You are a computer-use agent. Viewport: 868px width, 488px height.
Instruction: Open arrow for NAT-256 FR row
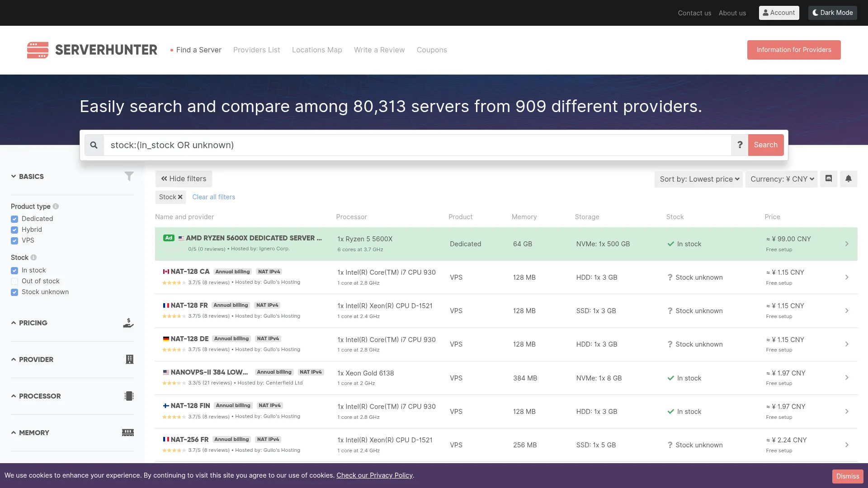coord(847,445)
